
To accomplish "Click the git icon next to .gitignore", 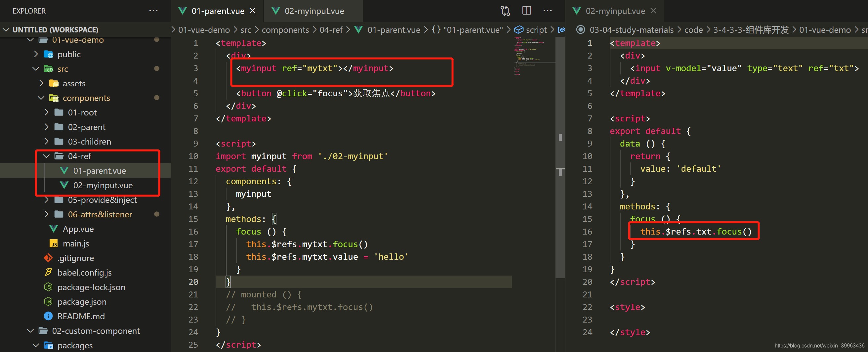I will click(48, 258).
